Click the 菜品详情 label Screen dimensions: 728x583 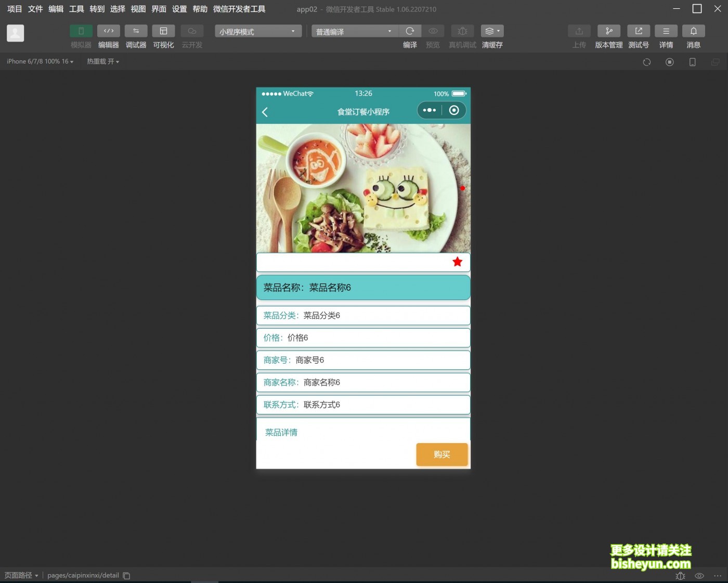click(x=281, y=433)
